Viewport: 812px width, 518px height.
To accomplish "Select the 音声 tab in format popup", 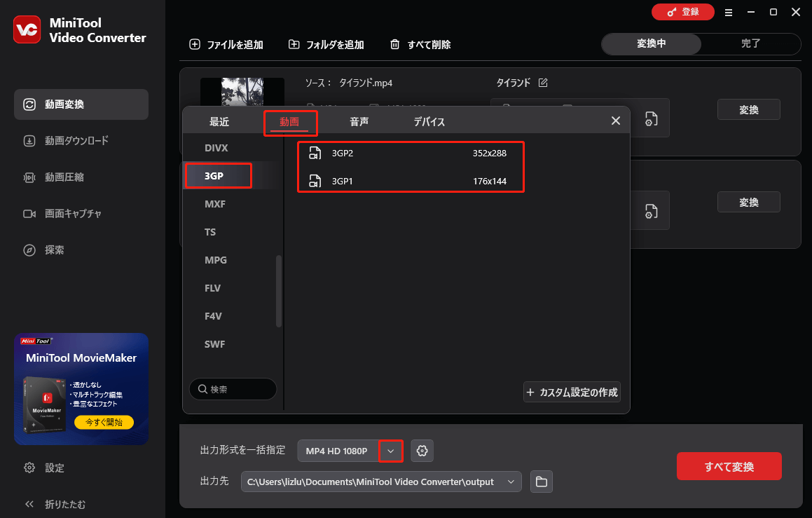I will point(359,122).
